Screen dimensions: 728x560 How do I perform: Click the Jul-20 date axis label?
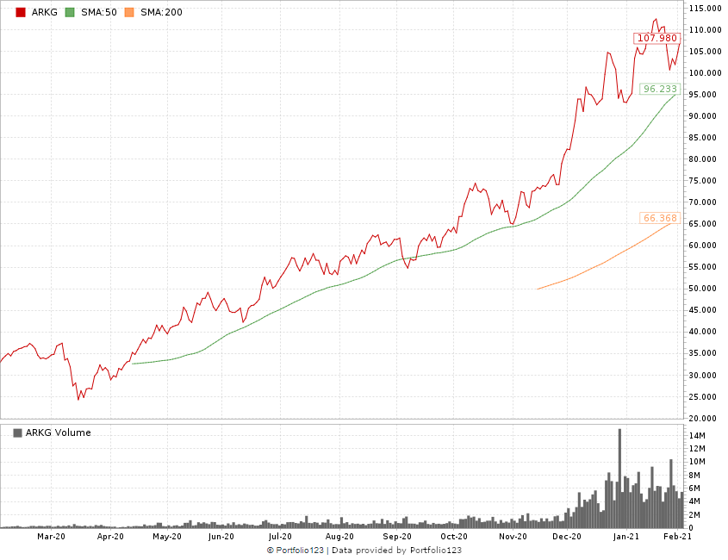tap(280, 537)
